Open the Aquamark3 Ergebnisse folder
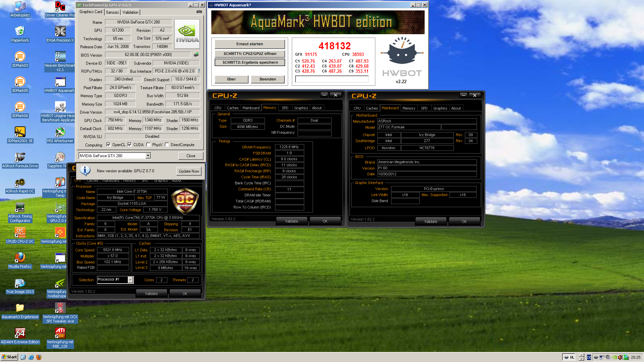The width and height of the screenshot is (644, 362). coord(20,311)
